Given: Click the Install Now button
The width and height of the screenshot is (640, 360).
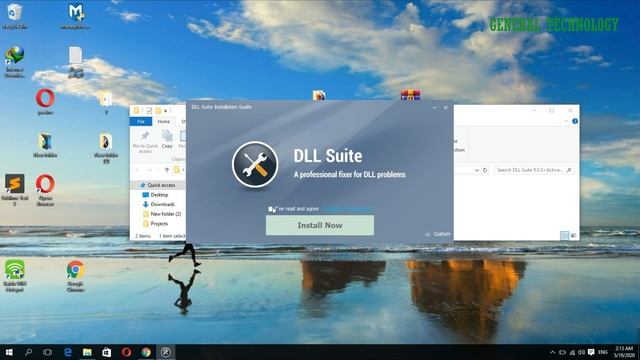Looking at the screenshot, I should coord(320,225).
